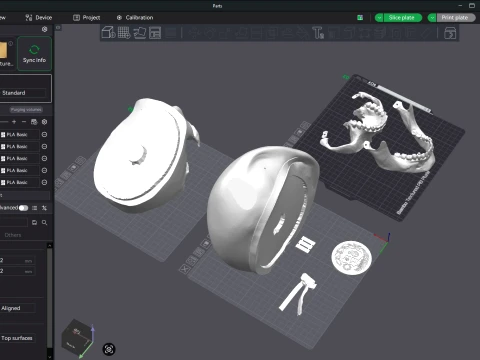Click the bed type plate image
Screen dimensions: 480x360
coord(3,50)
